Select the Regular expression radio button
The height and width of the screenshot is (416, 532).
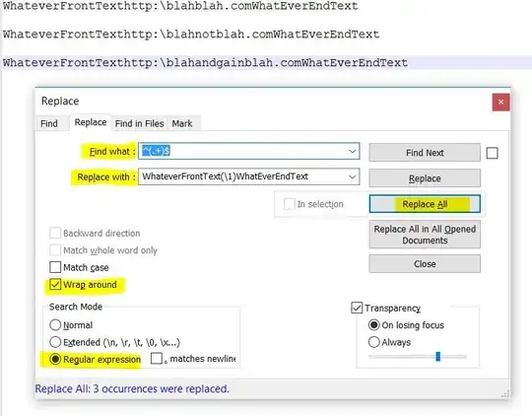pyautogui.click(x=55, y=359)
